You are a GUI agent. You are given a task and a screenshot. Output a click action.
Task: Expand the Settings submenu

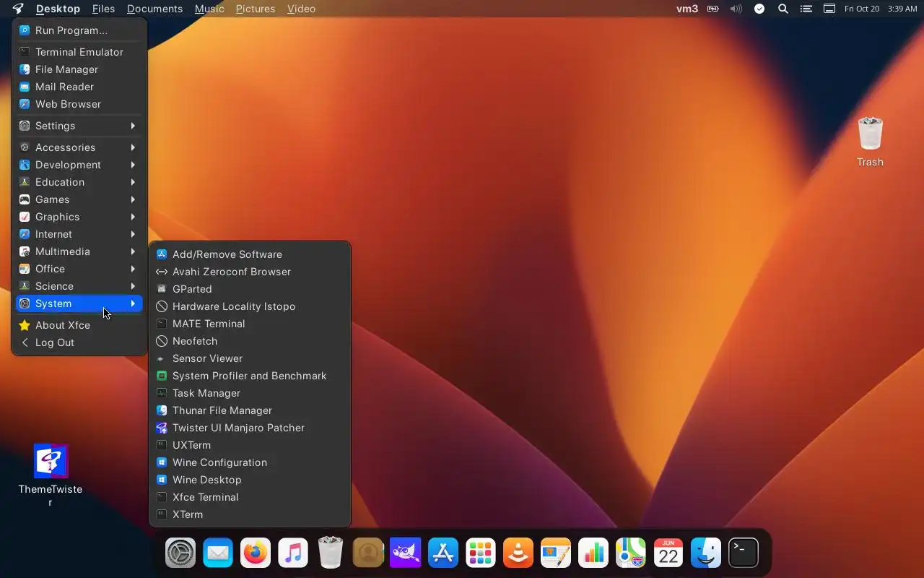79,126
